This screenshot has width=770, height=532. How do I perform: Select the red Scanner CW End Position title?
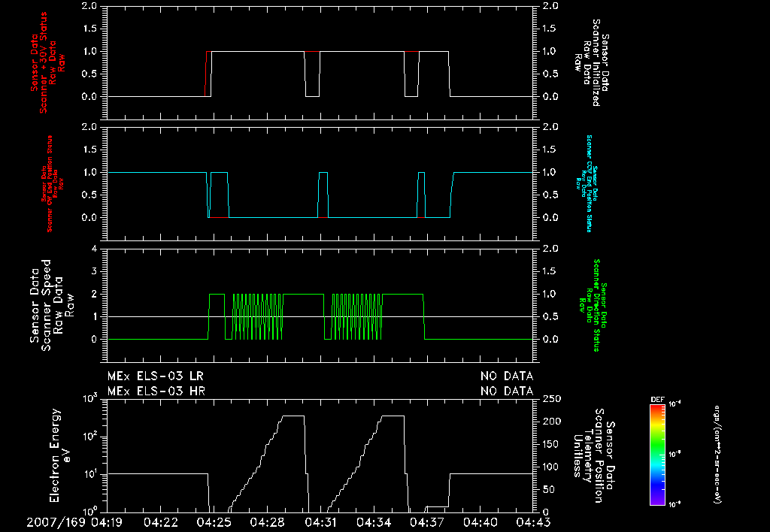(53, 183)
